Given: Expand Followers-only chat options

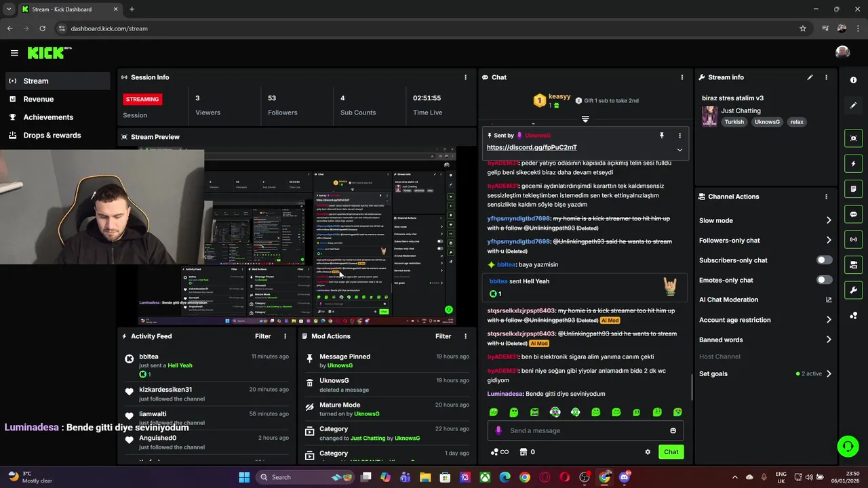Looking at the screenshot, I should (x=829, y=240).
